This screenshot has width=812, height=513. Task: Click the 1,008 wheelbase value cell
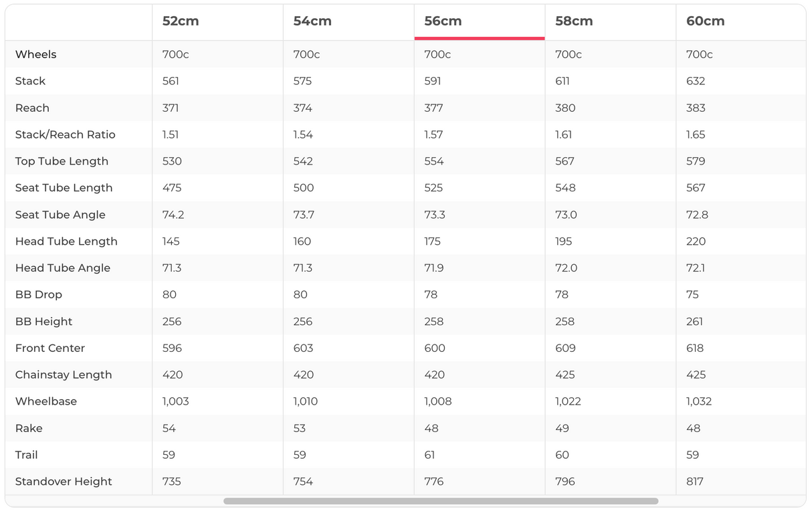[x=438, y=401]
